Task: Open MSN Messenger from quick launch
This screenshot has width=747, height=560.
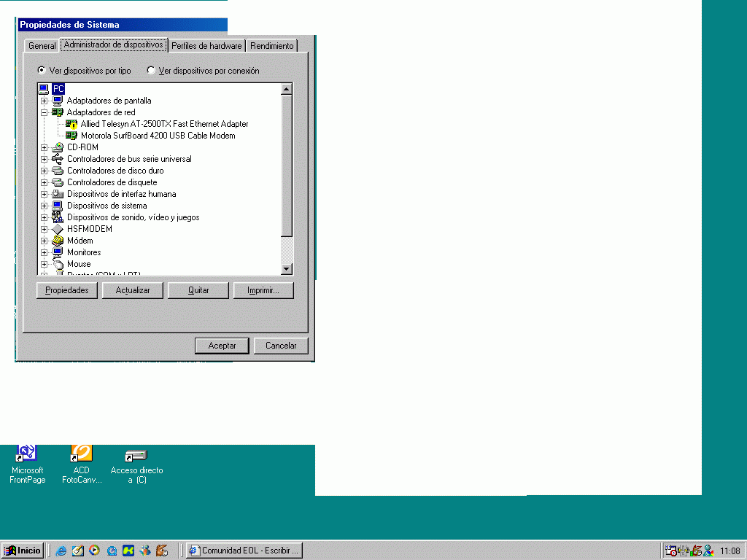Action: (x=145, y=551)
